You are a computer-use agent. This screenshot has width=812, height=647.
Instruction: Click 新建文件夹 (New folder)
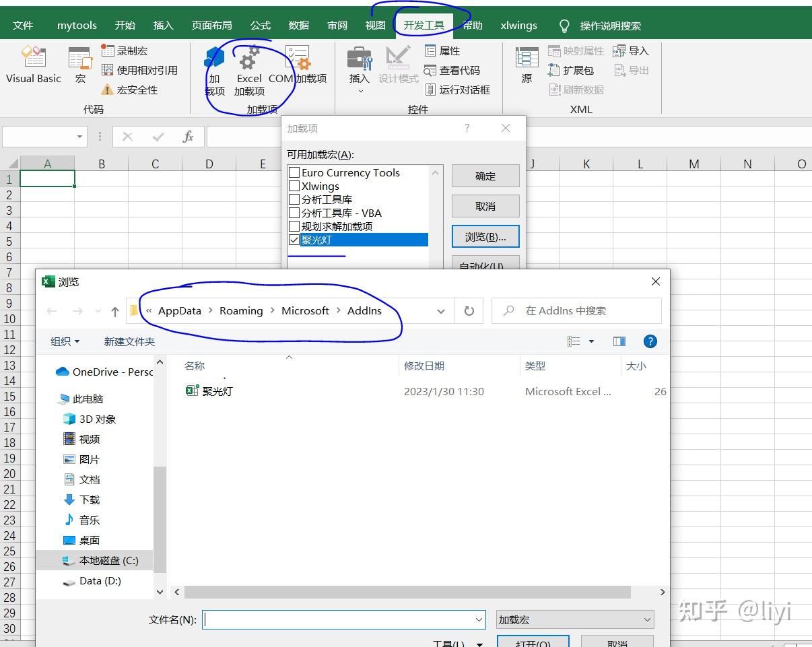(129, 341)
